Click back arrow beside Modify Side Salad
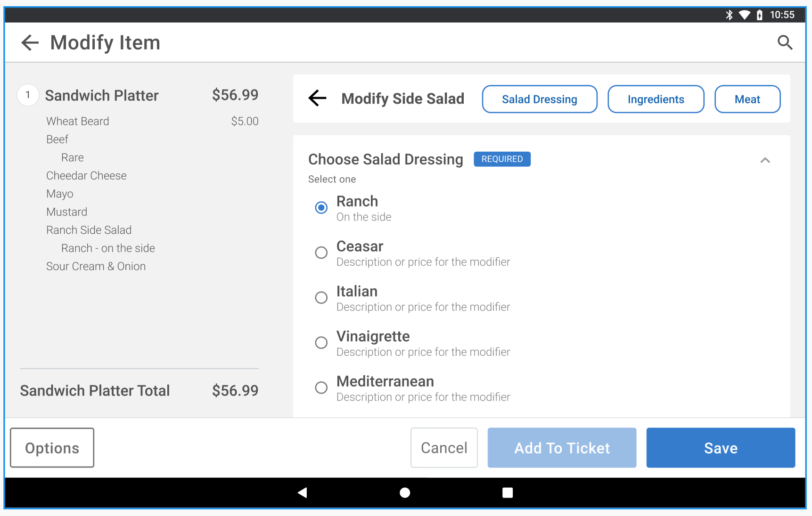Viewport: 812px width, 516px height. coord(318,98)
